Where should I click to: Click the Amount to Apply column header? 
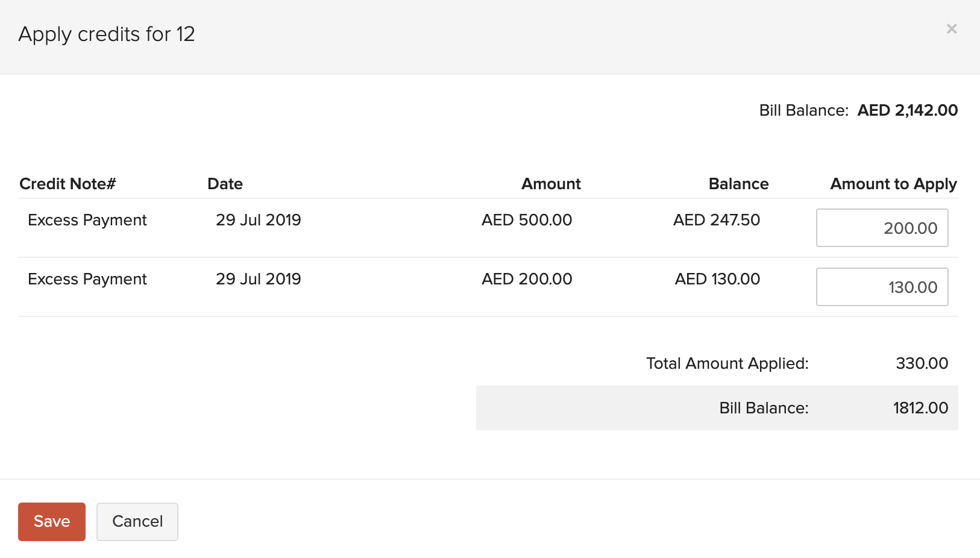[x=893, y=184]
